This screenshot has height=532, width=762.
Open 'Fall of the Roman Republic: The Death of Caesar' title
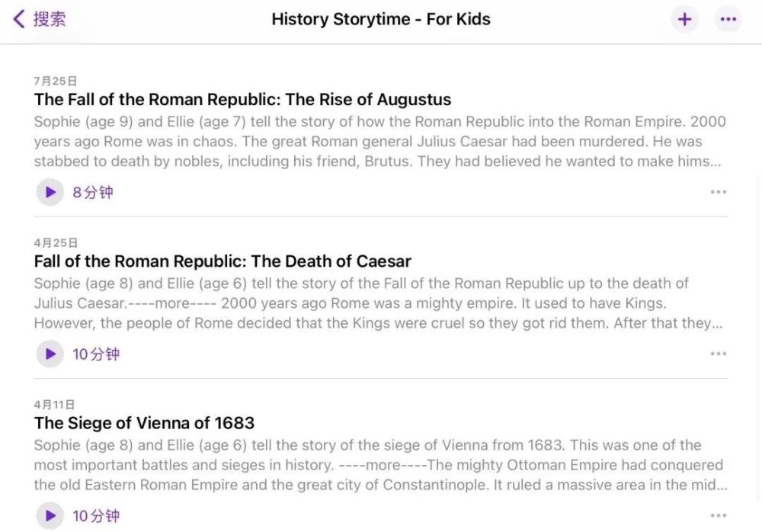[x=223, y=261]
